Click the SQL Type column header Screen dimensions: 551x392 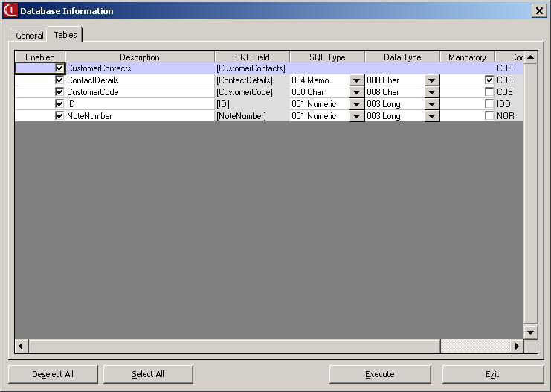click(327, 57)
